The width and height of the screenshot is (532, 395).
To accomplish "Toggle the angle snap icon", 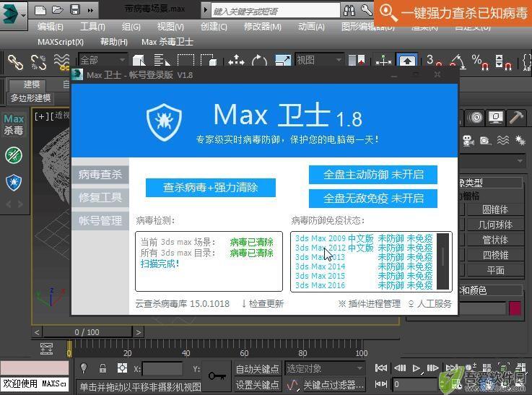I will [x=458, y=62].
